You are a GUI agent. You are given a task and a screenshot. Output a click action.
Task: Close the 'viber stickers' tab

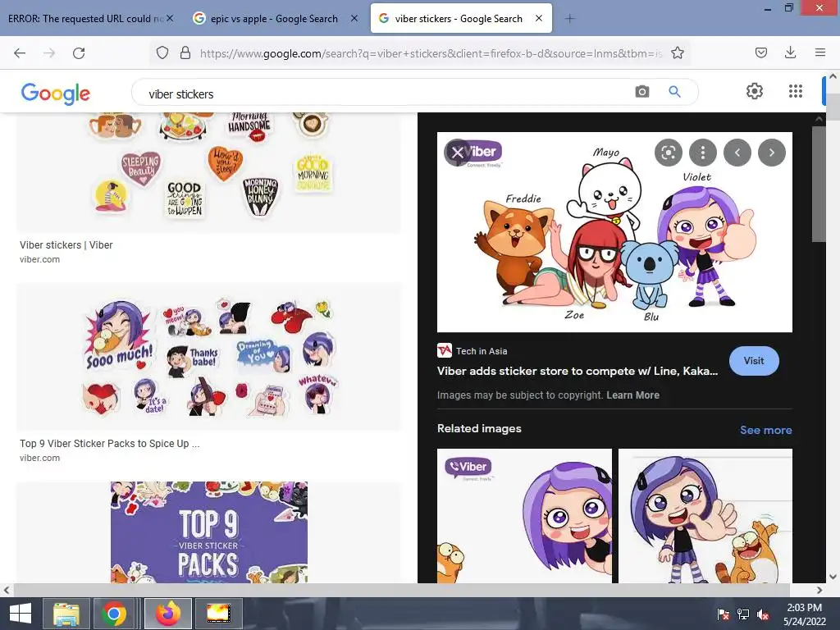tap(538, 18)
